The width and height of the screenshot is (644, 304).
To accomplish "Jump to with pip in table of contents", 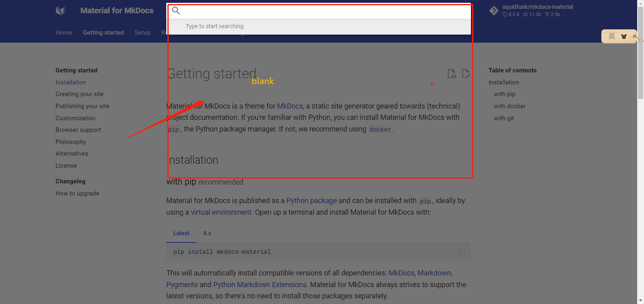I will click(x=505, y=94).
